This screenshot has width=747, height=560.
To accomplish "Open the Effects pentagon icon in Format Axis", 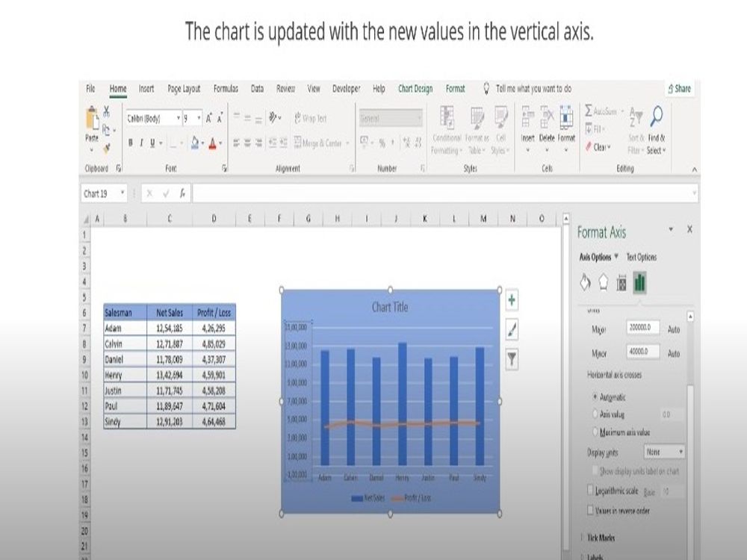I will coord(603,281).
